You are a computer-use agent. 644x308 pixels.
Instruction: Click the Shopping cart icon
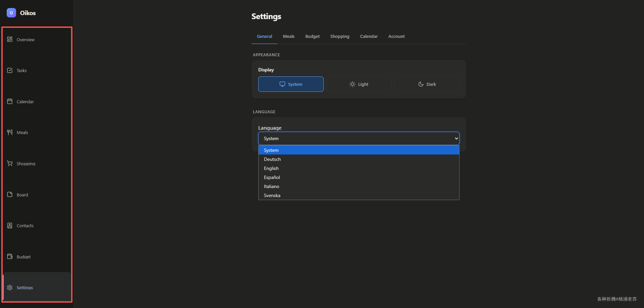[10, 164]
